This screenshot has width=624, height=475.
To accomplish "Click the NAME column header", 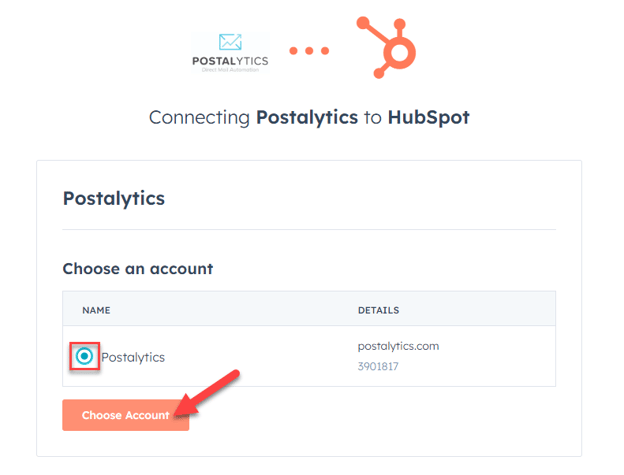I will (96, 310).
